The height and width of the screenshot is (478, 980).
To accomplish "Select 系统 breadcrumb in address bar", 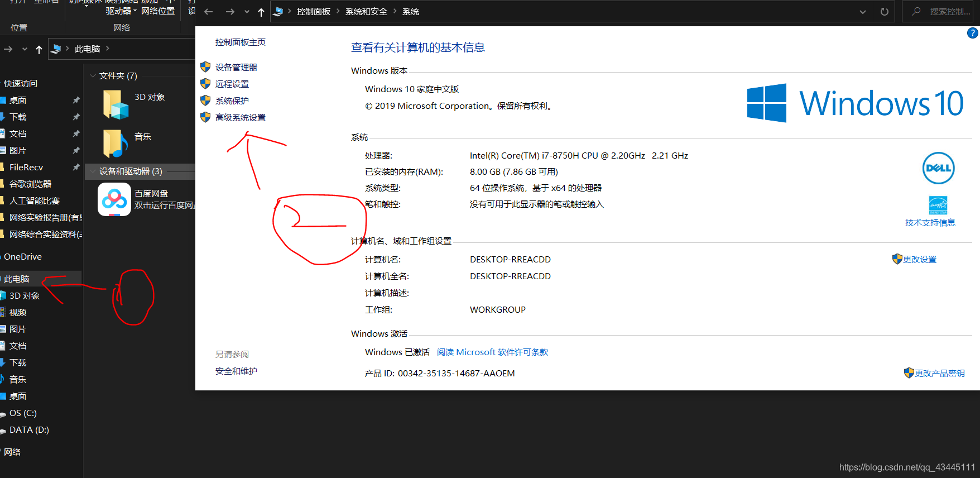I will (411, 11).
